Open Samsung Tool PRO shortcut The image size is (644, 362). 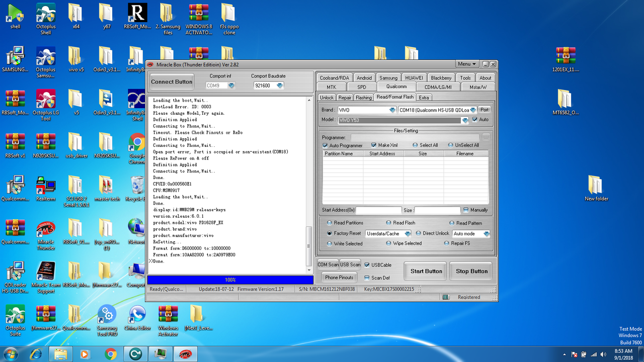(107, 321)
